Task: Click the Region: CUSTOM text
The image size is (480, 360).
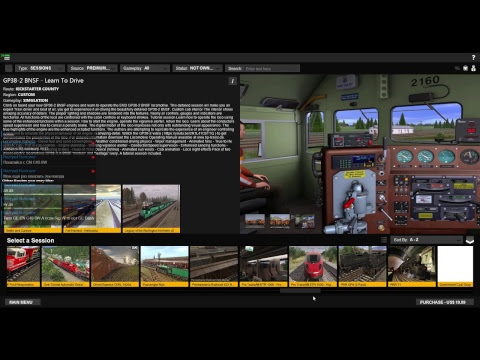Action: (19, 95)
